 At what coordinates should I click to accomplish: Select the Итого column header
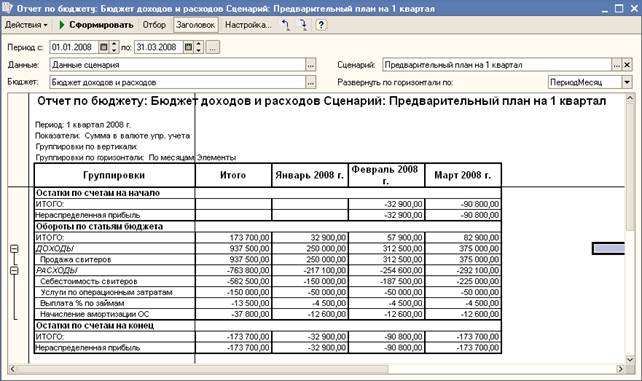233,175
